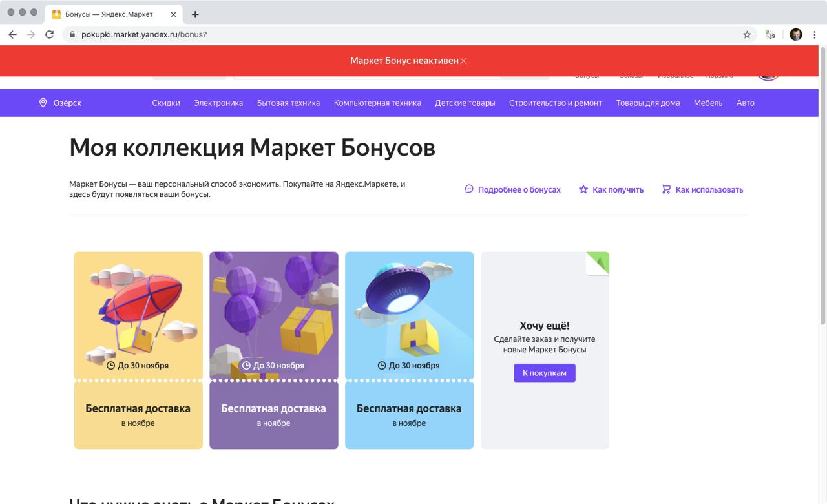Open the 'Бытовая техника' category

(x=288, y=103)
